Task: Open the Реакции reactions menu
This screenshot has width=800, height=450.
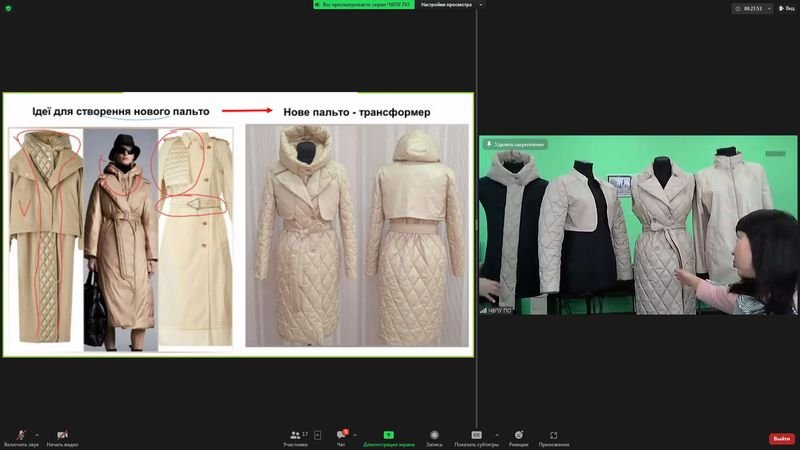Action: 518,436
